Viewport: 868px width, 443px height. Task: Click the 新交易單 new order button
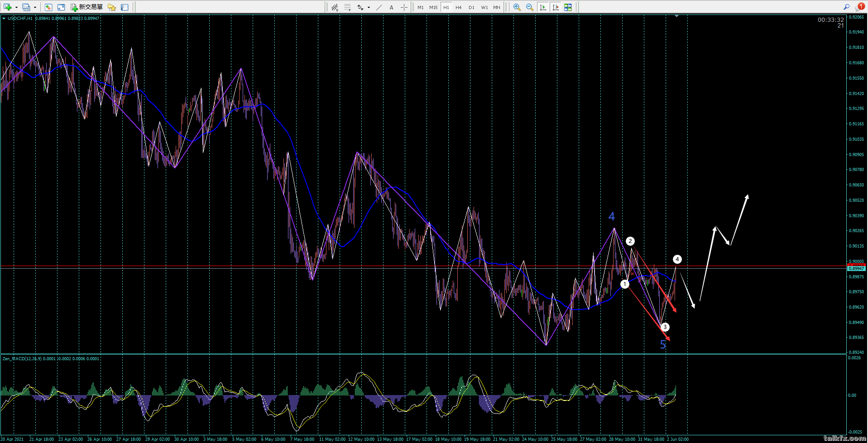coord(86,7)
